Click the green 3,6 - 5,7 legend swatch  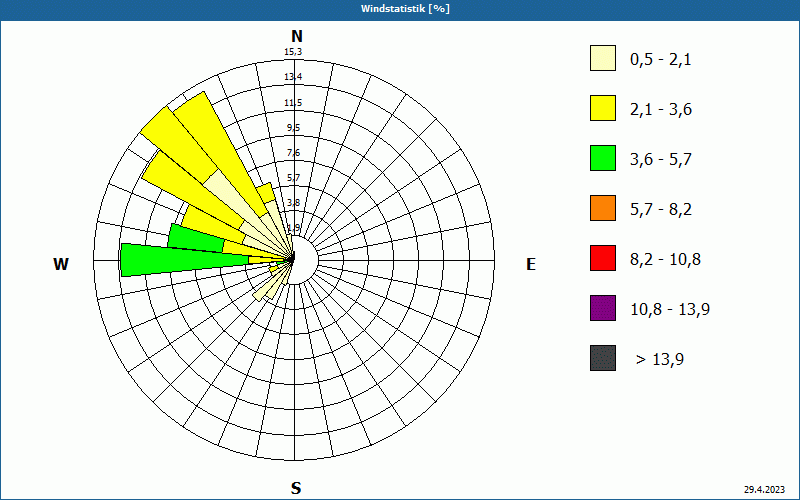[603, 158]
